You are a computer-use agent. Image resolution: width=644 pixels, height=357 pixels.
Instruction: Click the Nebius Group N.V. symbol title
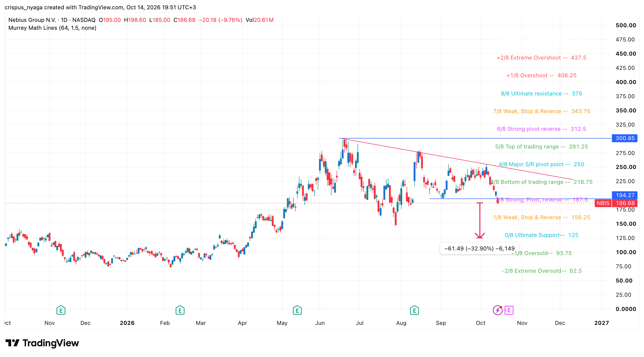coord(32,20)
